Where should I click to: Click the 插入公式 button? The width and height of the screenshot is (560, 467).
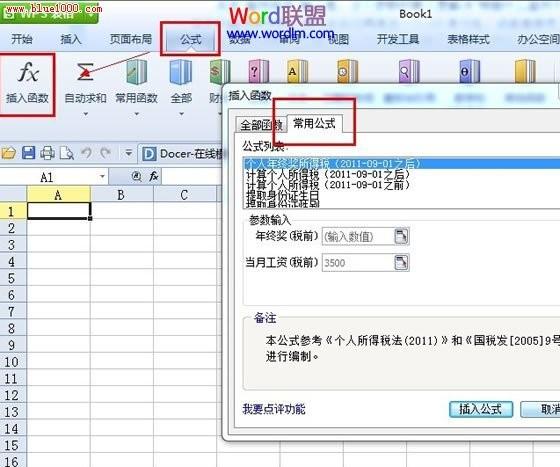481,409
